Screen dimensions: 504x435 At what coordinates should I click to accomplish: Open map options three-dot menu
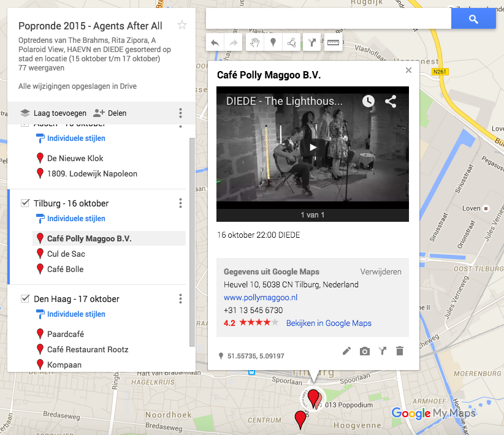[180, 113]
